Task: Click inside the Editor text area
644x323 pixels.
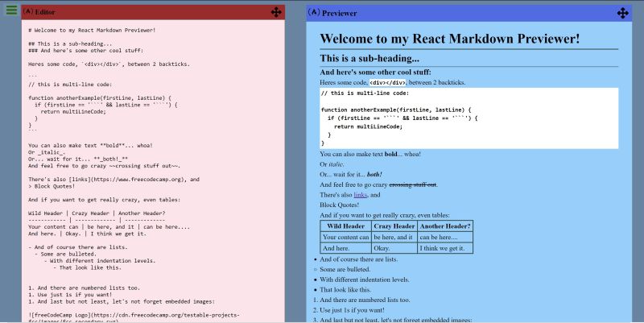Action: (x=153, y=171)
